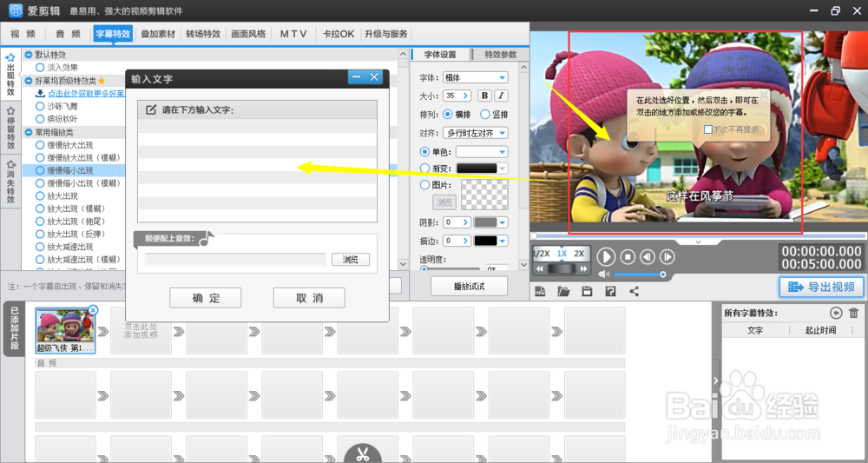Click the 爱剪辑 app logo icon
This screenshot has width=868, height=463.
(16, 10)
